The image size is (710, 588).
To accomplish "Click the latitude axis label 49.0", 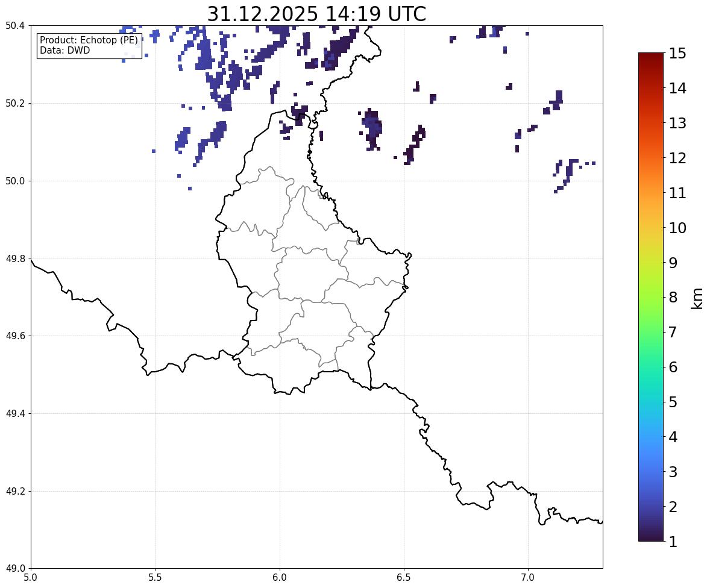I will click(x=14, y=569).
